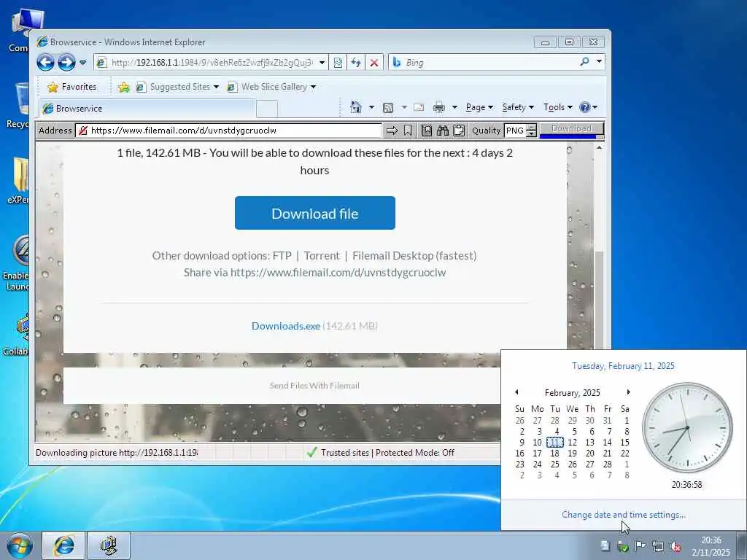Go forward with the IE Forward arrow

(x=66, y=63)
